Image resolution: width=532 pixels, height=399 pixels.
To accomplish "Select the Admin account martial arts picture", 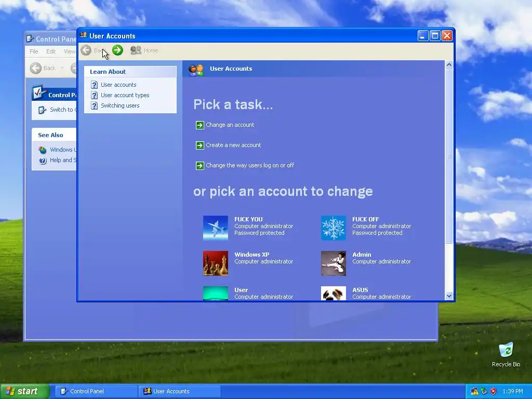I will (334, 263).
